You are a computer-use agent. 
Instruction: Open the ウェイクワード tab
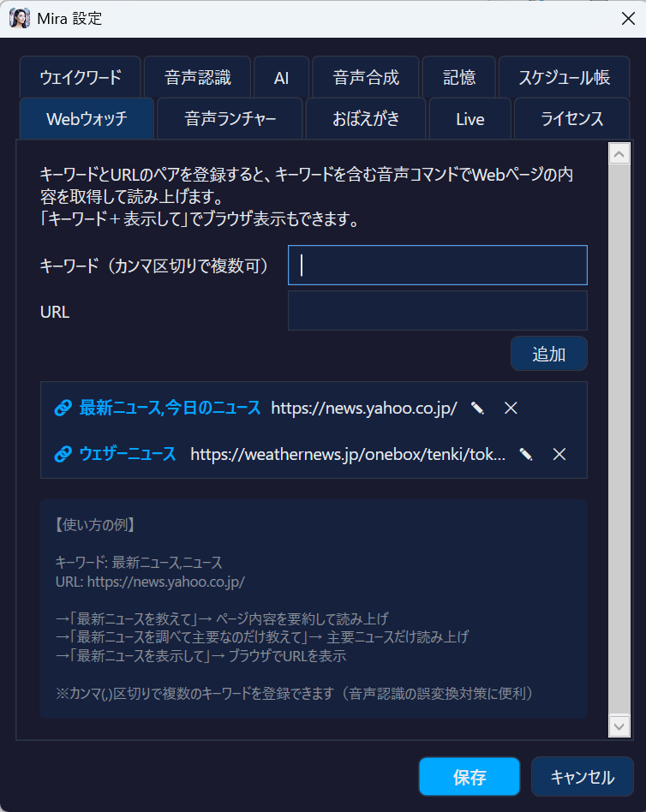click(x=81, y=78)
